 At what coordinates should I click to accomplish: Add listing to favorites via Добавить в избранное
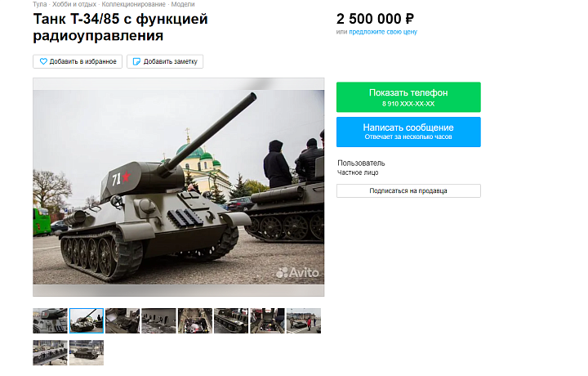[78, 61]
